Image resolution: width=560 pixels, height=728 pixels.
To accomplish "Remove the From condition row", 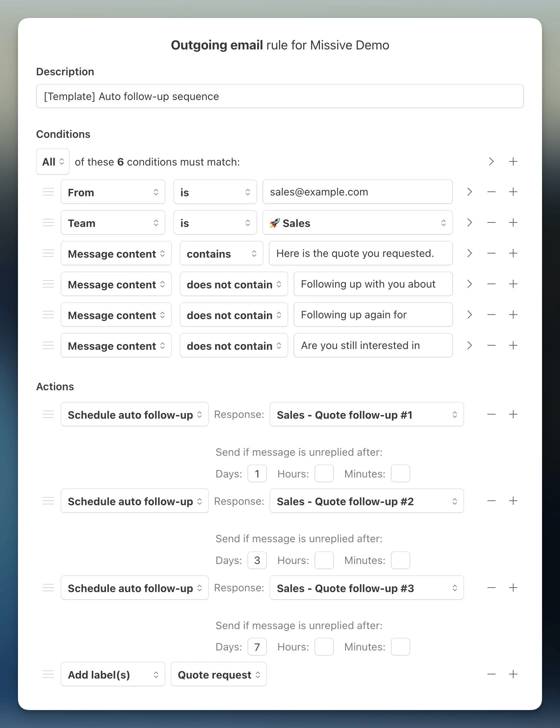I will 491,192.
